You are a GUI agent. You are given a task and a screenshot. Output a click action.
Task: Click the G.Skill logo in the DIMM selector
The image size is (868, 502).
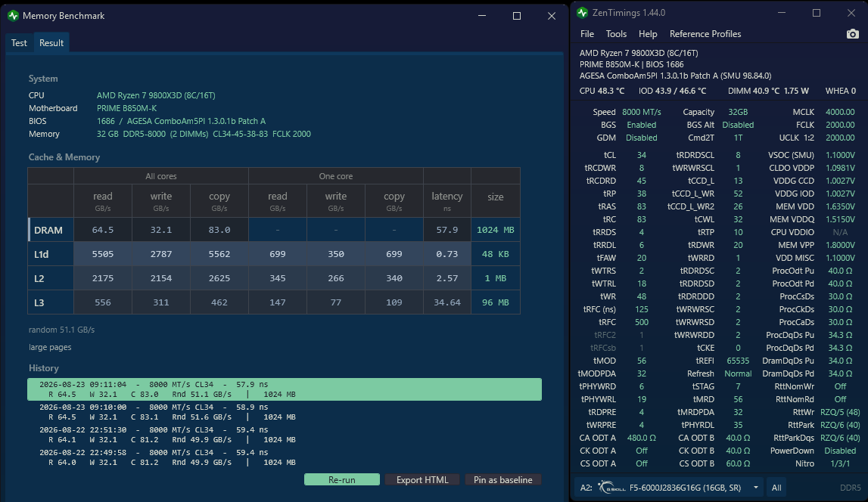click(x=611, y=487)
